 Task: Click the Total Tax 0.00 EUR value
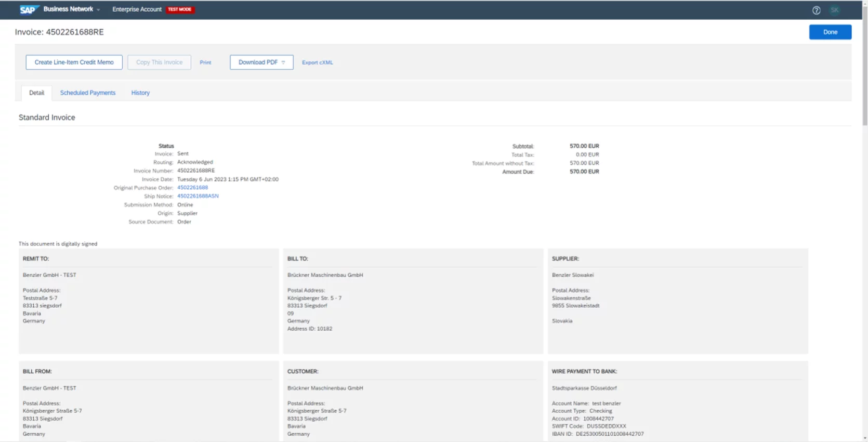pos(587,154)
